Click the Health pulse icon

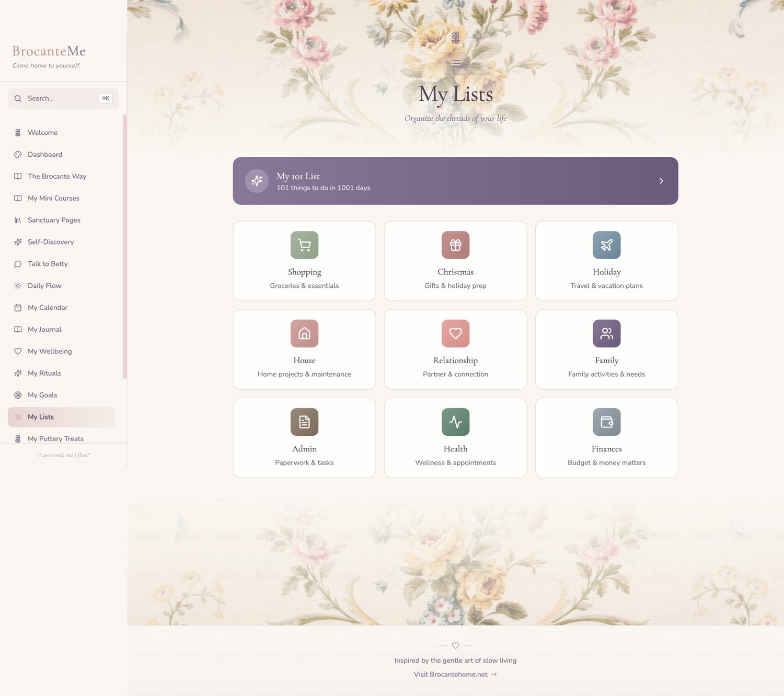click(455, 422)
